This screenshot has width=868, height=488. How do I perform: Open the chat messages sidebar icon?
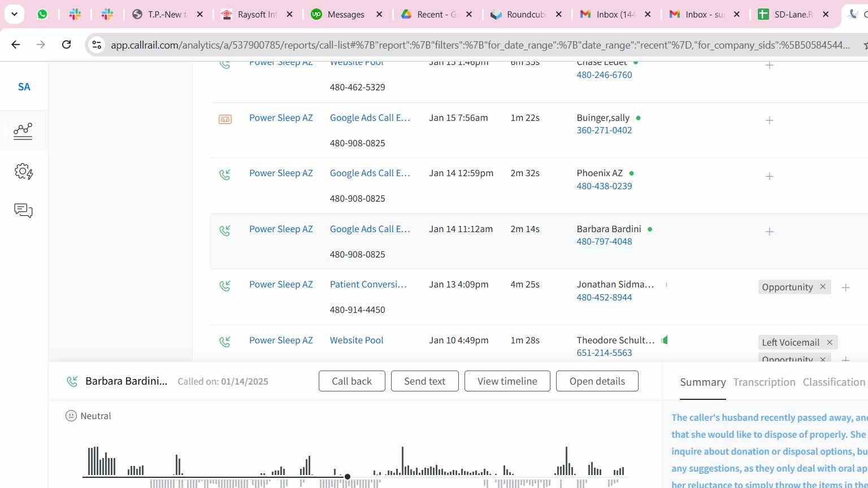[x=23, y=211]
